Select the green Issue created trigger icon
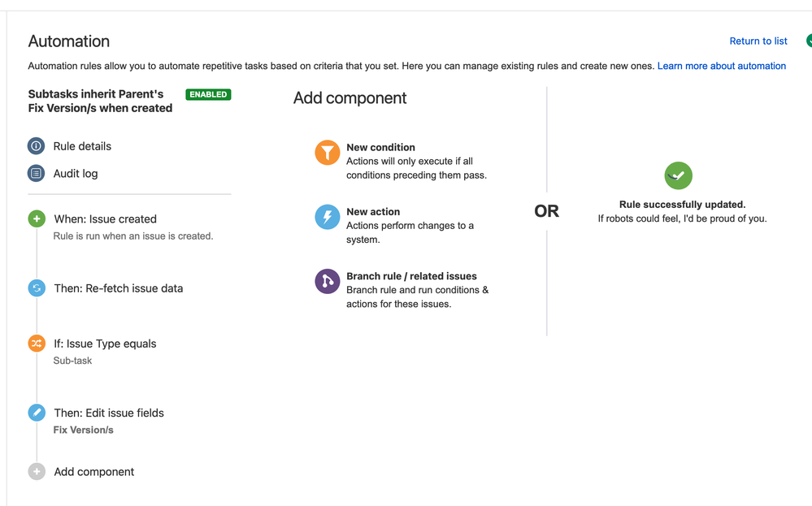 click(37, 218)
